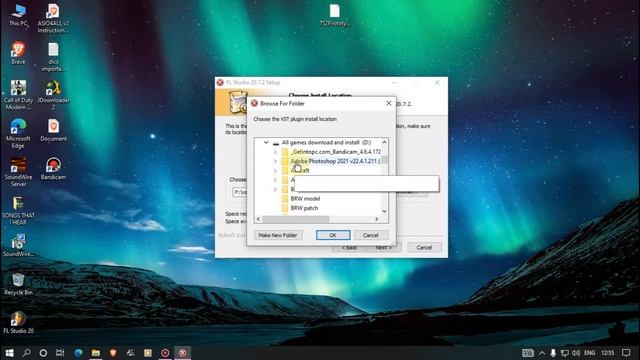
Task: Click folder tree scroll down arrow
Action: (x=384, y=211)
